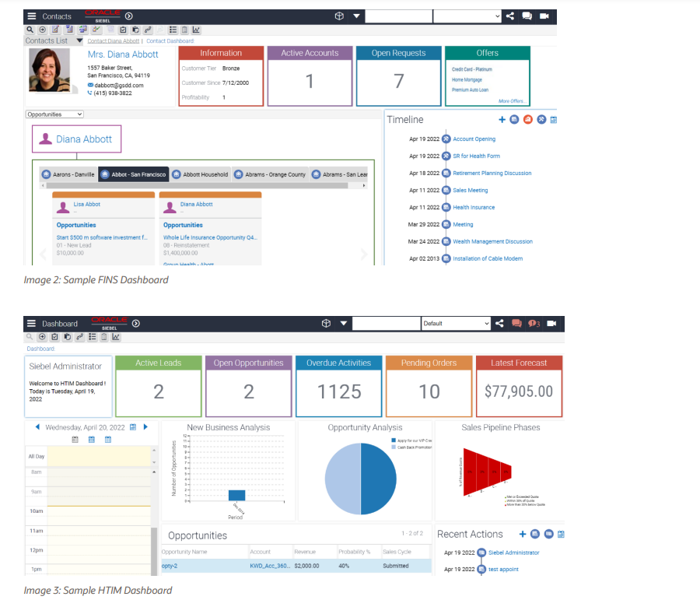Screen dimensions: 700x600
Task: Click Contact Dashboard breadcrumb link
Action: tap(170, 40)
